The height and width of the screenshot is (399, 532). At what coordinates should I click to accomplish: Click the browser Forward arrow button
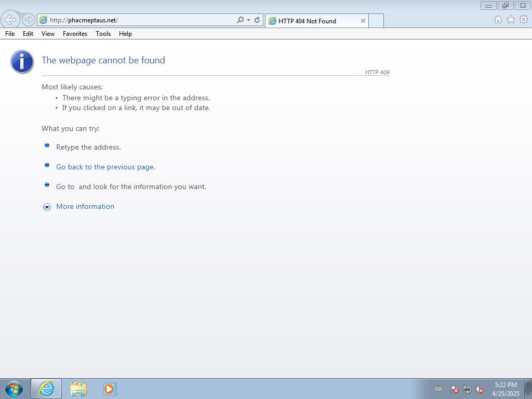[29, 20]
